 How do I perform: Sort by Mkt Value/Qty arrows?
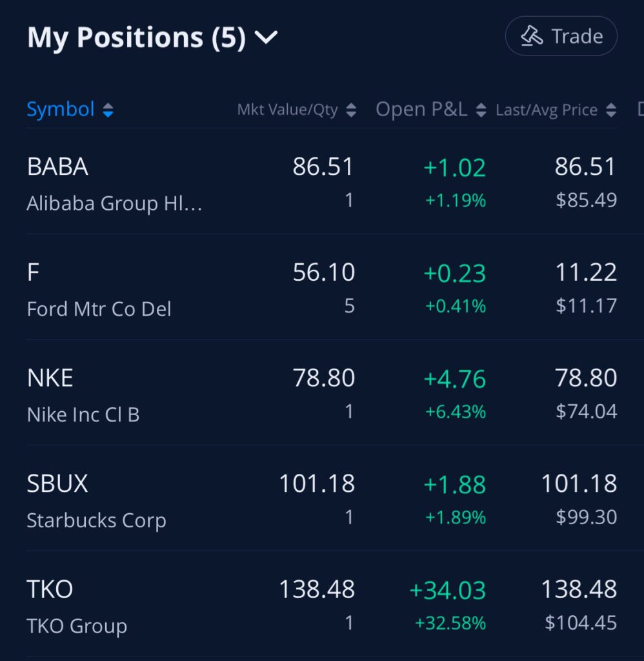tap(351, 110)
